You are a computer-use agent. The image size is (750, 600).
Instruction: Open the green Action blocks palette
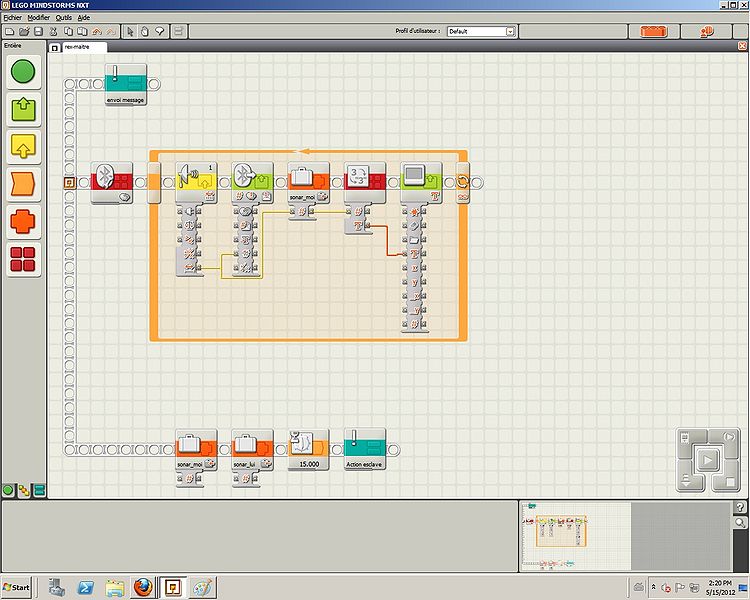coord(23,109)
